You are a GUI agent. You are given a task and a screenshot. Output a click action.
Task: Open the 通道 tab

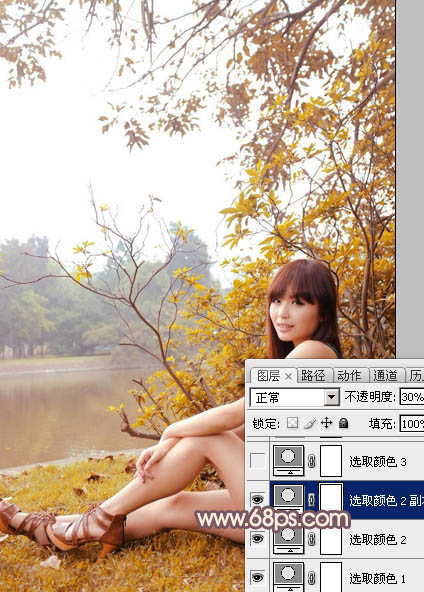(x=385, y=376)
